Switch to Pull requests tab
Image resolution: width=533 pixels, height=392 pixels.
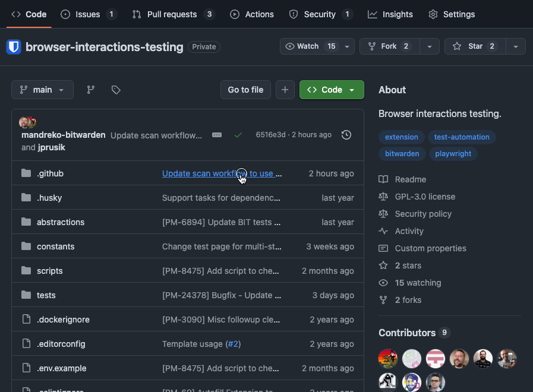point(174,14)
